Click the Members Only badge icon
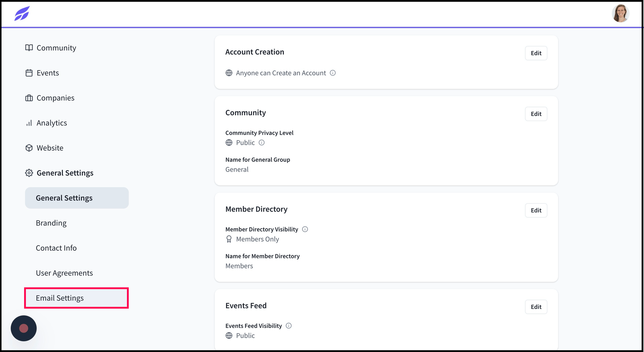 click(x=229, y=239)
